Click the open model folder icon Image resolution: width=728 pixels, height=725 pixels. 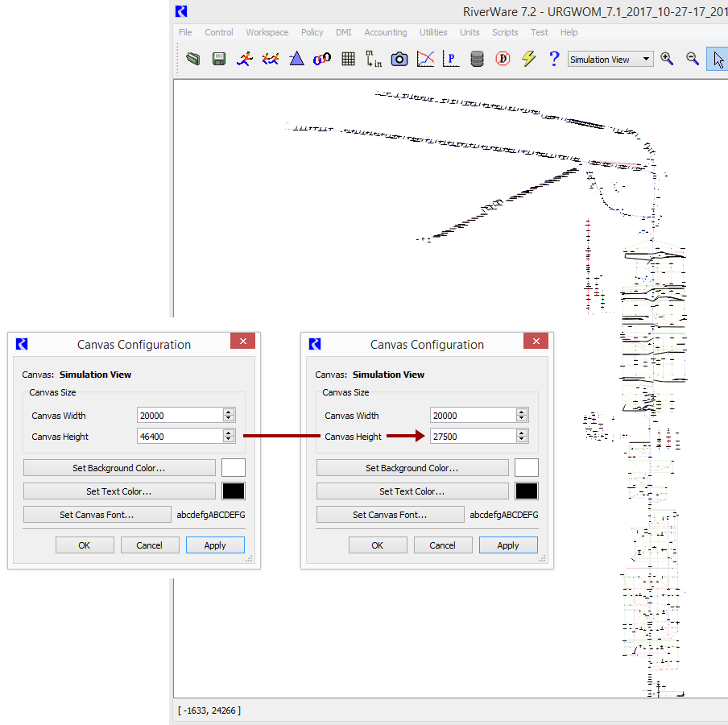[x=193, y=59]
